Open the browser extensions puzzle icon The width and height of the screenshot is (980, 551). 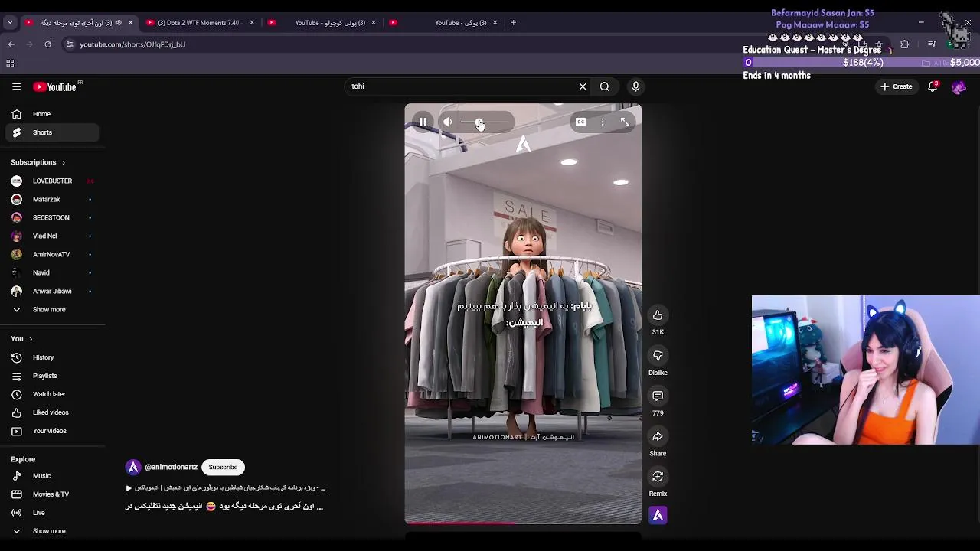pyautogui.click(x=905, y=44)
